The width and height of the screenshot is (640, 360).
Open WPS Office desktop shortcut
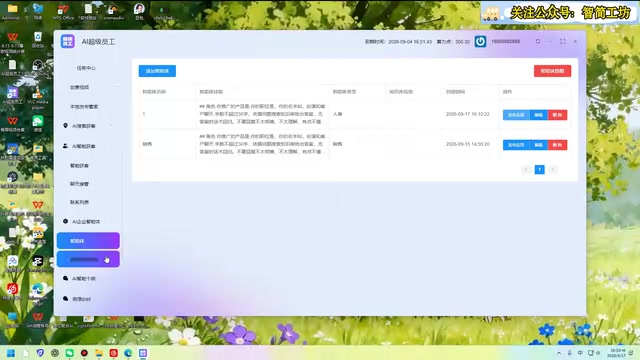click(x=63, y=11)
